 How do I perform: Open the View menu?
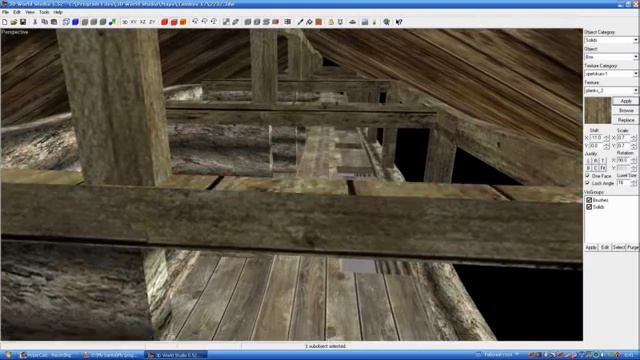click(x=30, y=12)
